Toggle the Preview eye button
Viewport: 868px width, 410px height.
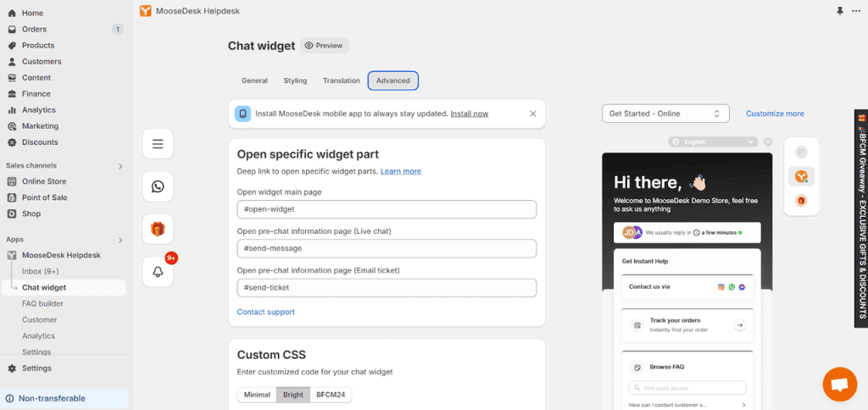(x=325, y=46)
